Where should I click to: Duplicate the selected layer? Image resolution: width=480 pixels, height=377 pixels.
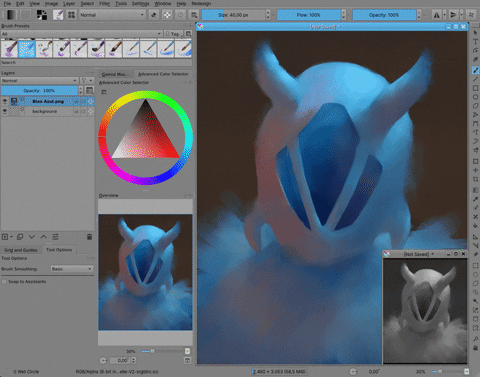(x=20, y=237)
